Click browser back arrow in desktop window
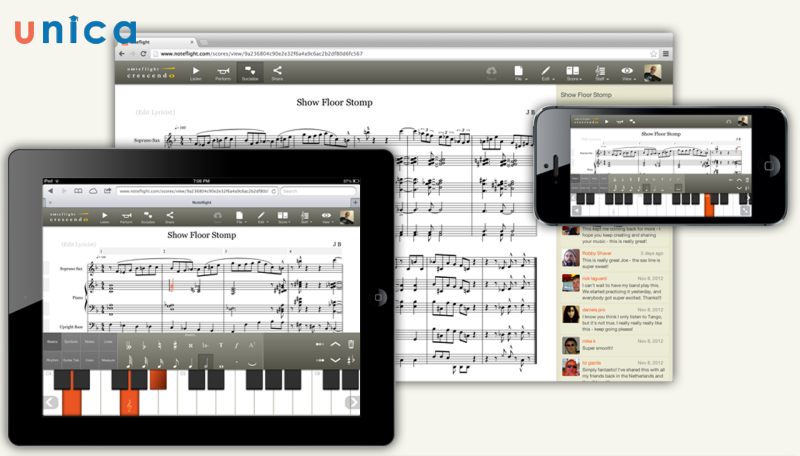 pos(122,54)
